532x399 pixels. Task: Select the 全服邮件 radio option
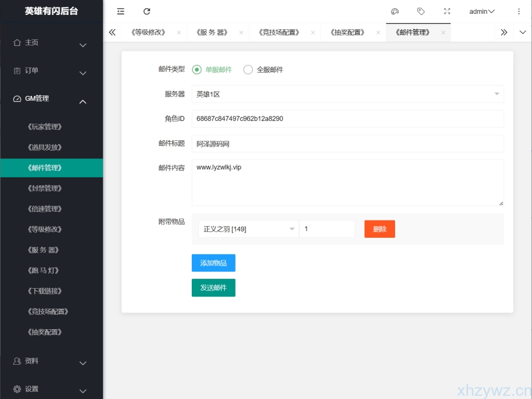tap(248, 70)
